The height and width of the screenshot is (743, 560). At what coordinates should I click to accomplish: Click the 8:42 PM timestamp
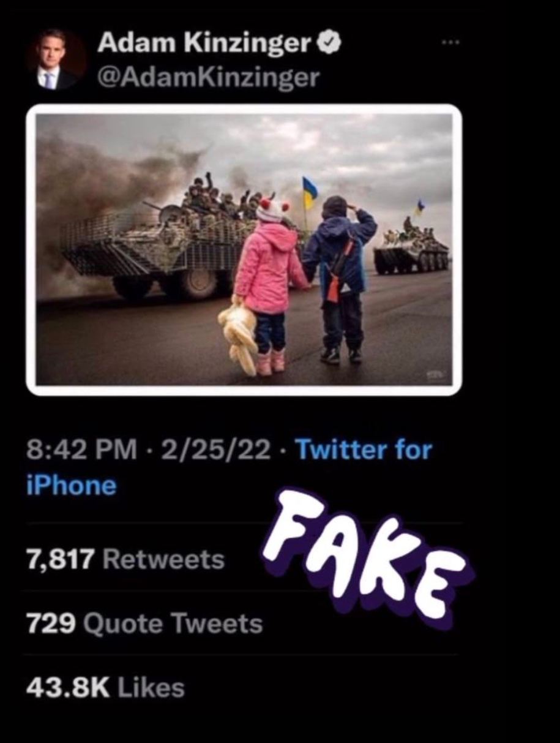click(83, 451)
